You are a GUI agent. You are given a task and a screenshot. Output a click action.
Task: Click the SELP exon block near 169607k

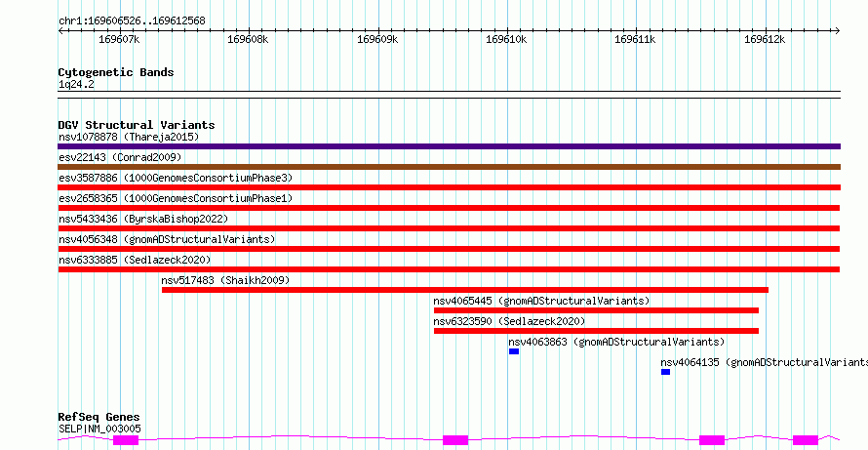[126, 440]
